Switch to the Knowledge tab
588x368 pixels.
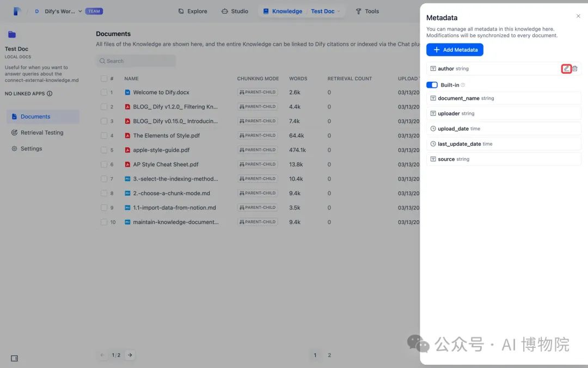coord(283,11)
